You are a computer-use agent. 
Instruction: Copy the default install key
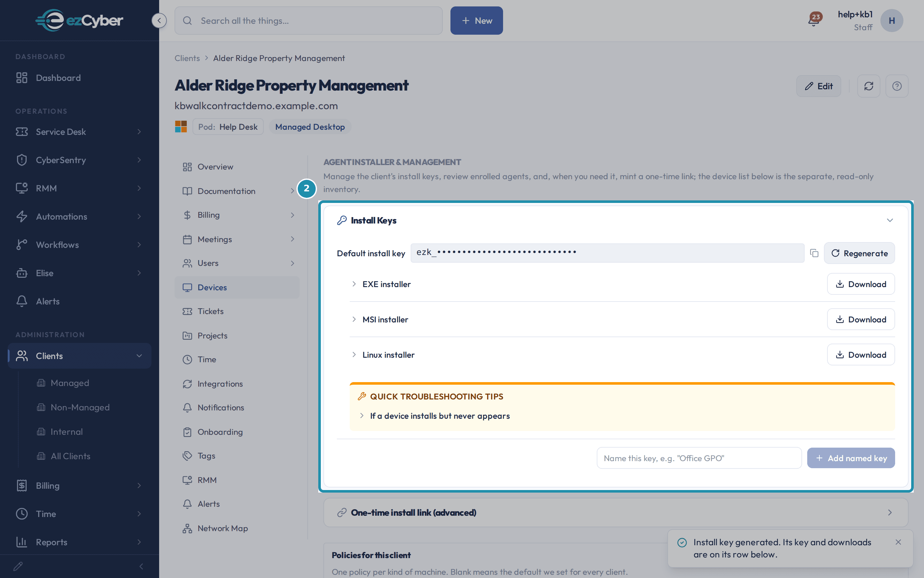(814, 253)
